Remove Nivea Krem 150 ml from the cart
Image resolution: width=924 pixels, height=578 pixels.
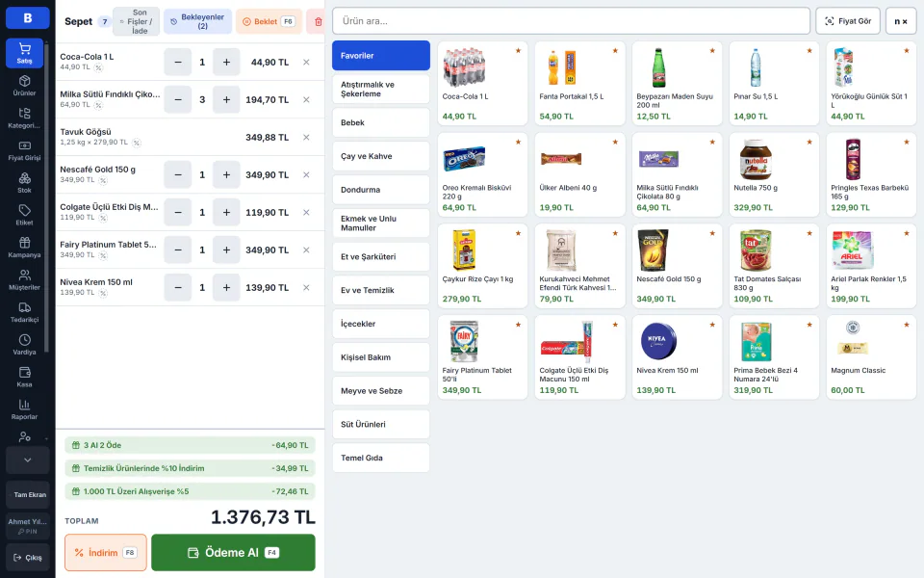pyautogui.click(x=306, y=288)
